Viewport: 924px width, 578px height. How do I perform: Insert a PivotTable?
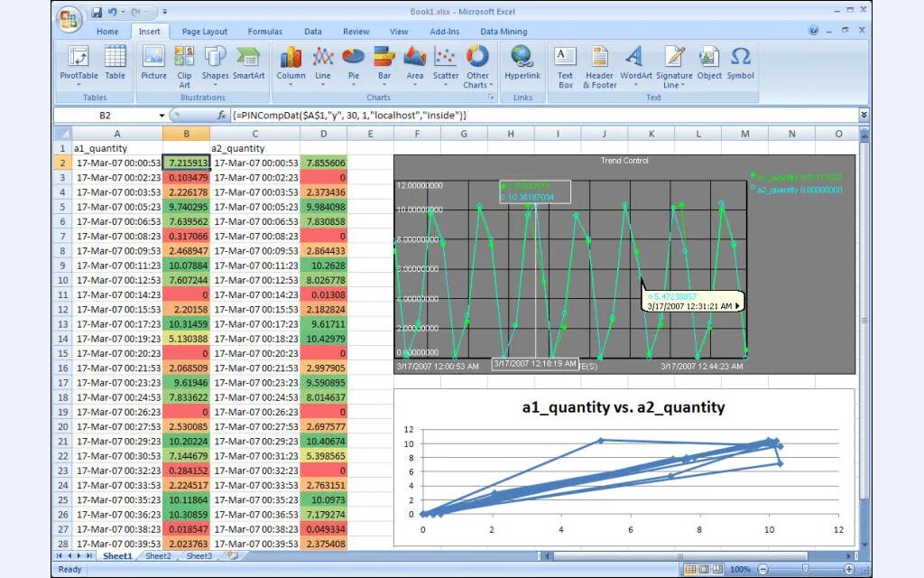click(x=79, y=66)
